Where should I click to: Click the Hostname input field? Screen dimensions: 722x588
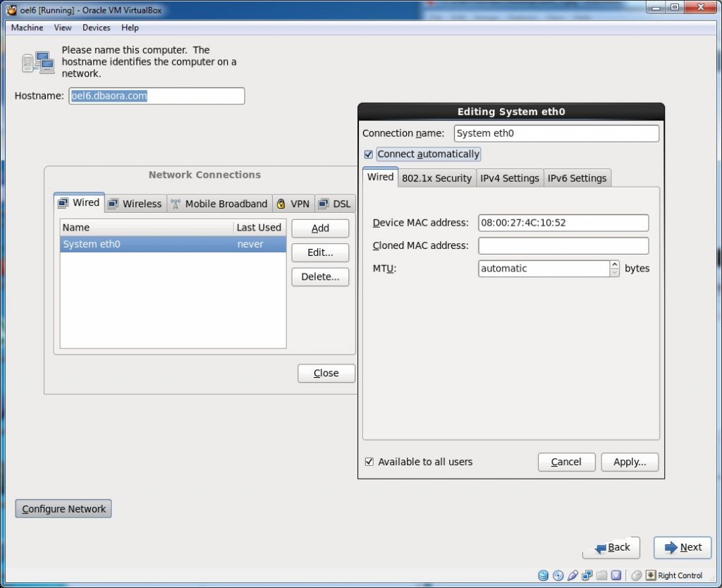157,96
